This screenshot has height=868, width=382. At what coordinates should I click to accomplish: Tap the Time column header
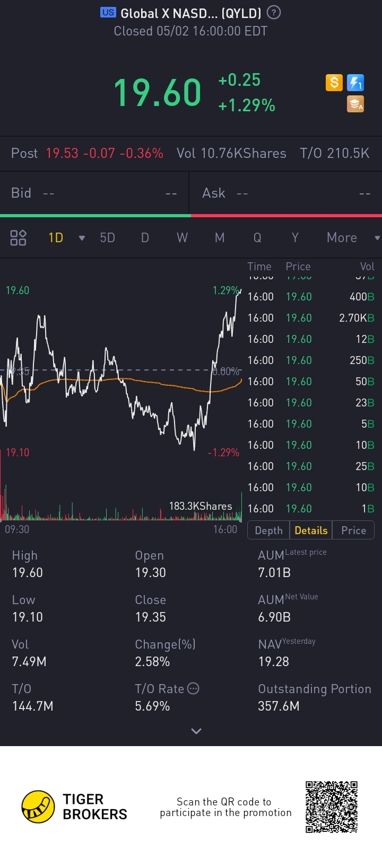tap(259, 267)
